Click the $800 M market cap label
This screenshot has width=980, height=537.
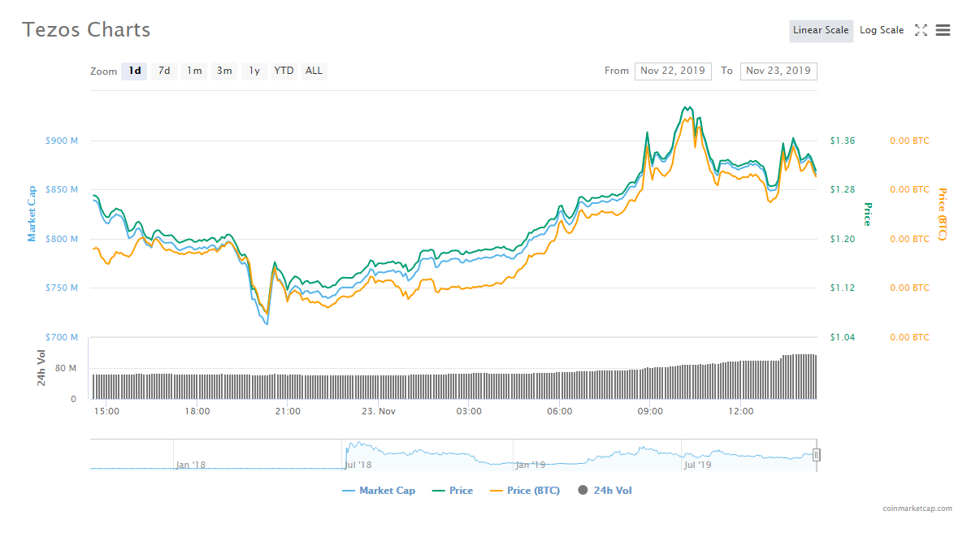62,239
